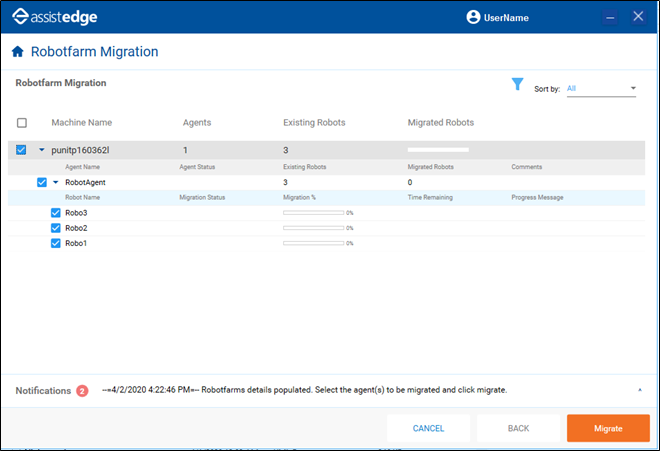Click the user profile avatar icon

pyautogui.click(x=474, y=17)
